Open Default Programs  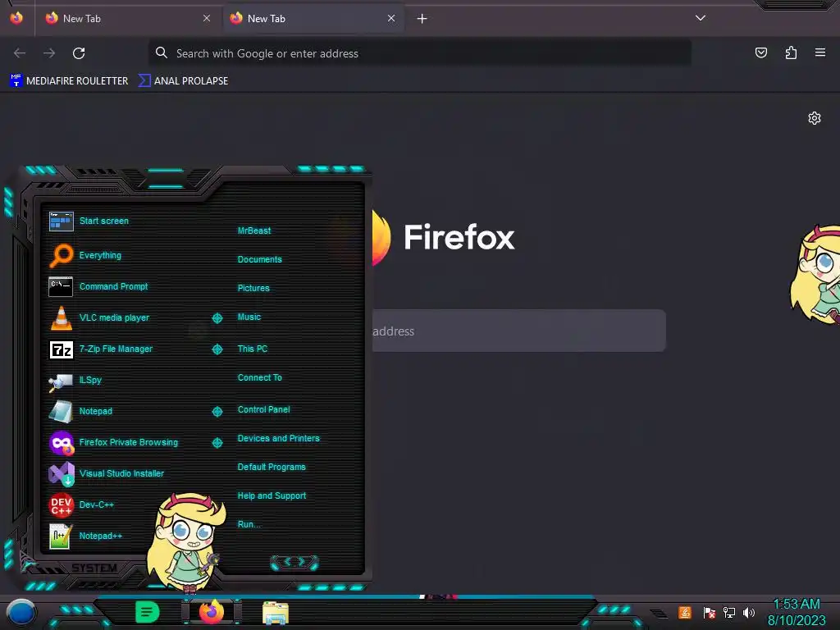click(x=272, y=467)
